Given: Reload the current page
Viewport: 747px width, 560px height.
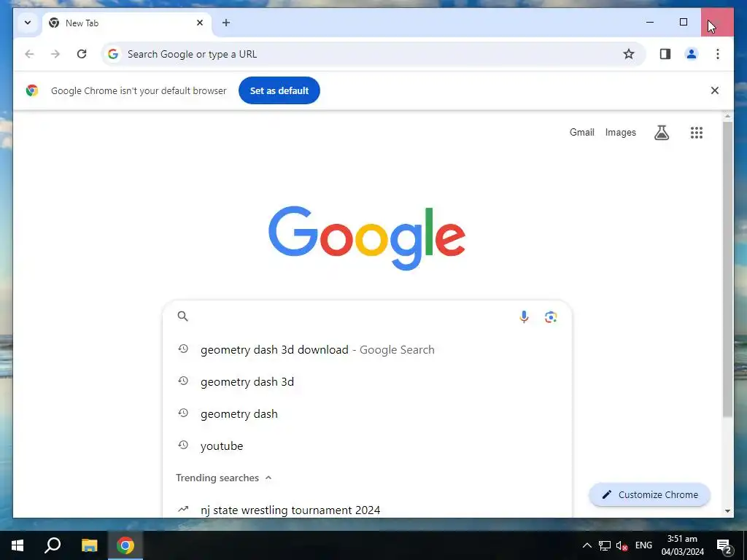Looking at the screenshot, I should (x=82, y=54).
